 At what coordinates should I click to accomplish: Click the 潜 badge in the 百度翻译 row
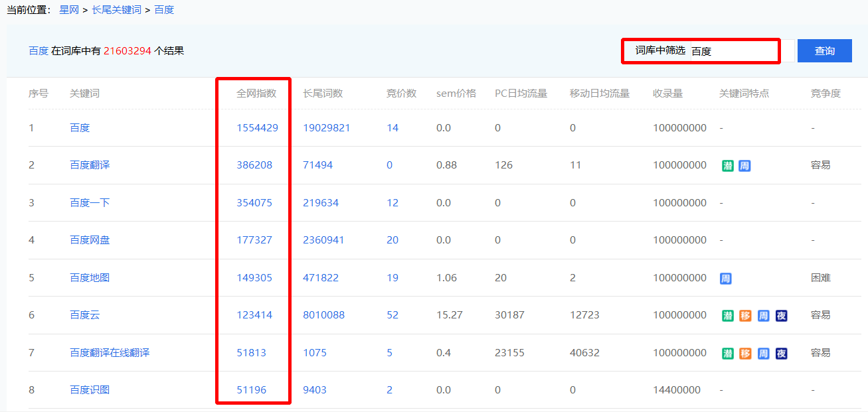click(x=728, y=166)
